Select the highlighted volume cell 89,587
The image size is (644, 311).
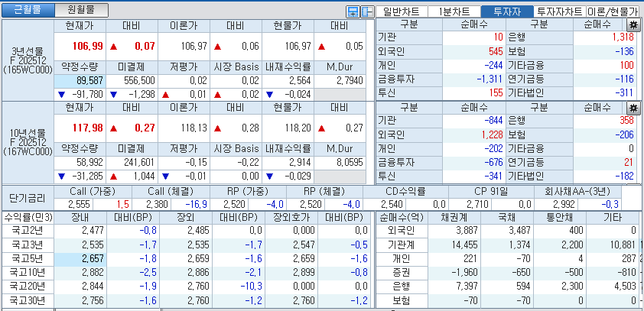coord(80,80)
